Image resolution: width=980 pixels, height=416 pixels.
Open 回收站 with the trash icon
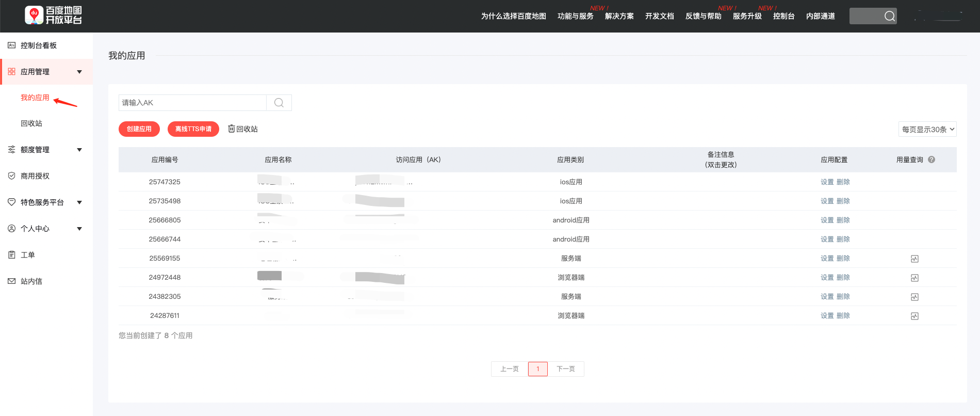(x=243, y=129)
